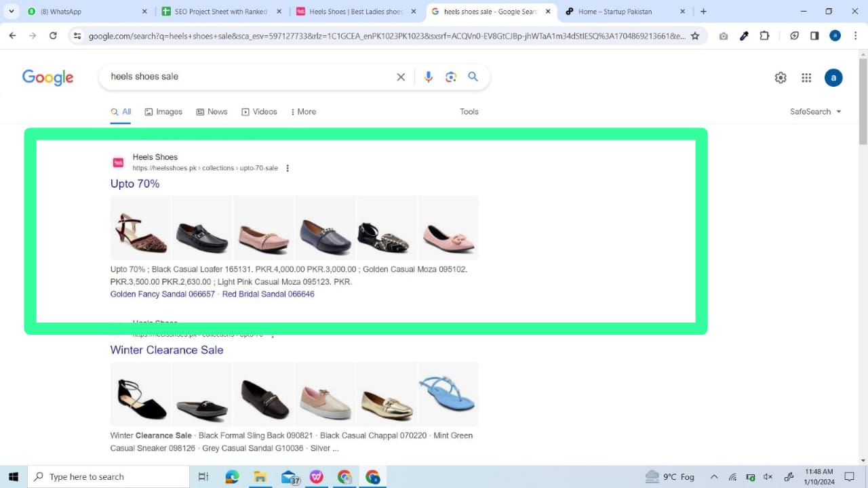Select the Images search filter

163,112
